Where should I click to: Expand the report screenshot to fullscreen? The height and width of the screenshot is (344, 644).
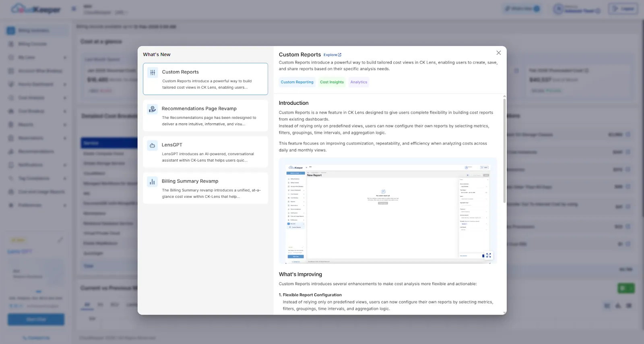tap(488, 255)
